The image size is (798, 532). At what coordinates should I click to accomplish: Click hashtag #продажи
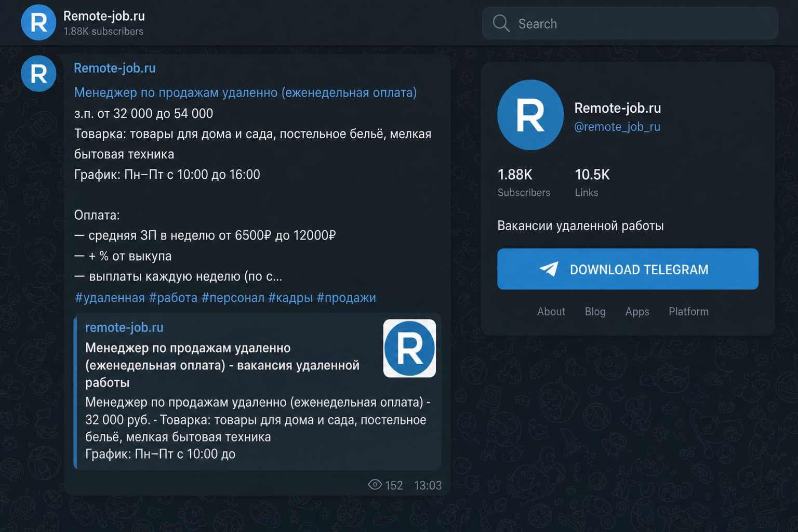(x=346, y=298)
